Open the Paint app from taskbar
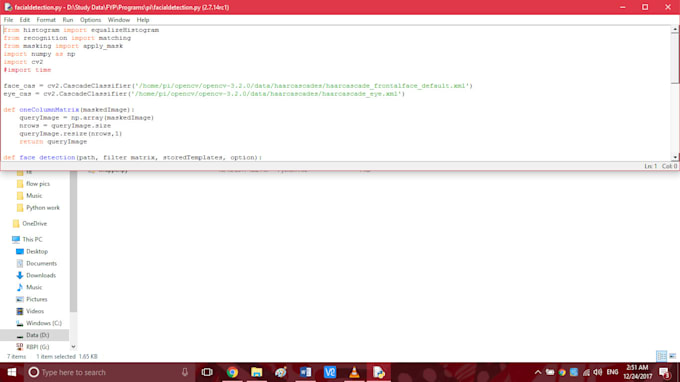 pos(281,372)
